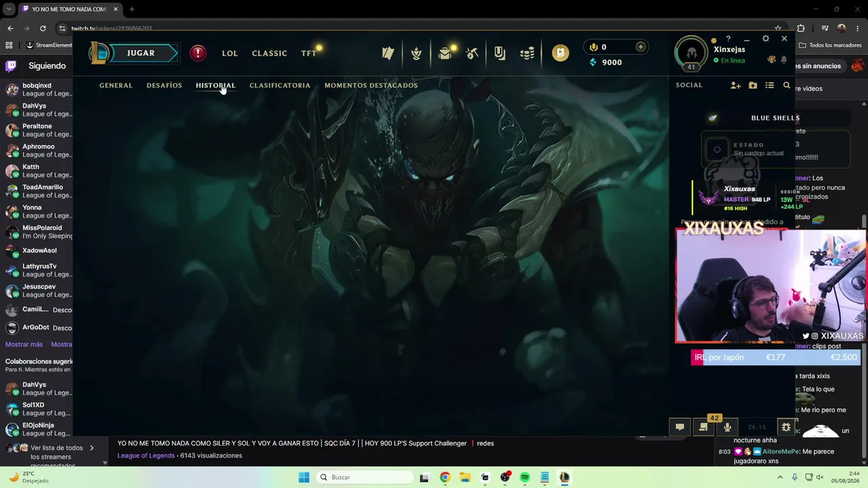Open the League client settings gear
Viewport: 868px width, 488px height.
[x=766, y=39]
